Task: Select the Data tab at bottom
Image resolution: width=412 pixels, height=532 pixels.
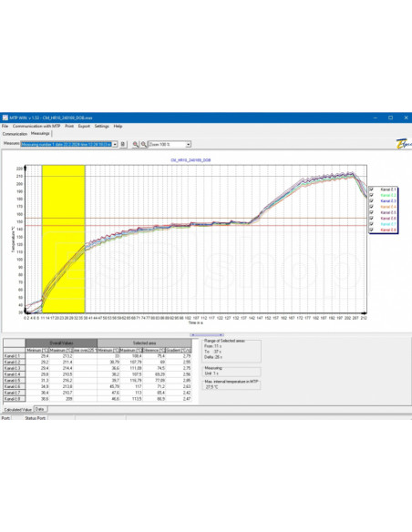Action: click(x=40, y=409)
